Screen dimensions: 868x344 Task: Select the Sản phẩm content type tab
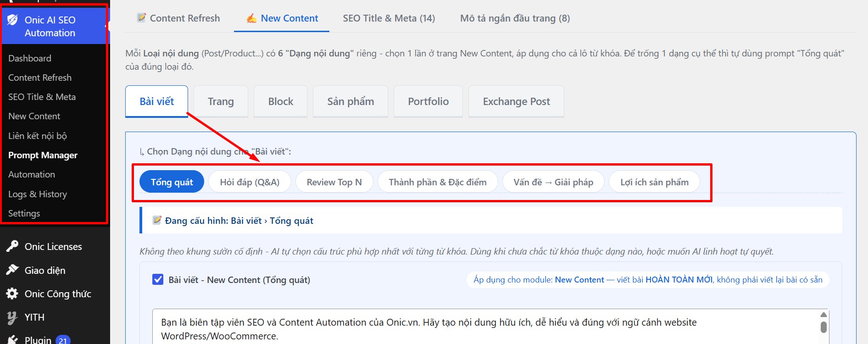(351, 101)
